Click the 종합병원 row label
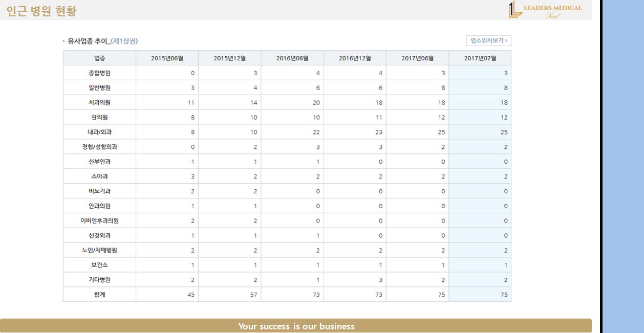Screen dimensions: 644x333 pyautogui.click(x=99, y=73)
